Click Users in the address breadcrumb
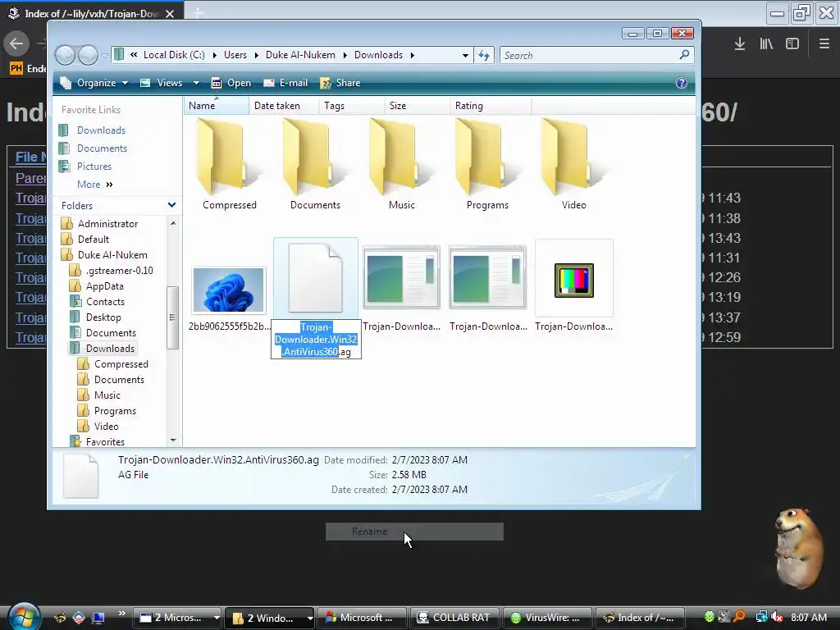 (235, 55)
